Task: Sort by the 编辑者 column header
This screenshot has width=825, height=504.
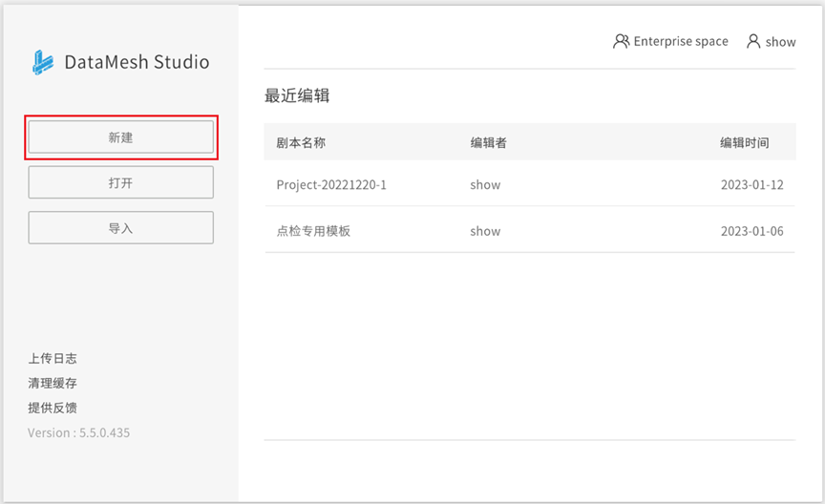Action: click(488, 142)
